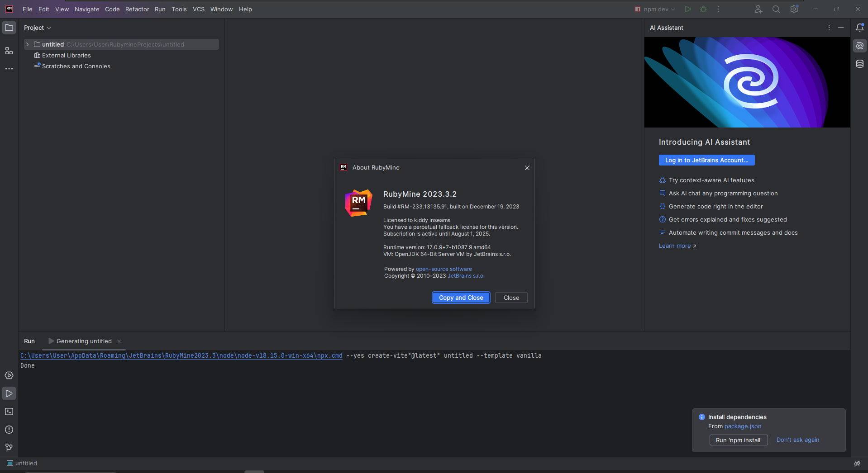Click the RubyMine logo main menu icon
Viewport: 868px width, 473px height.
click(9, 9)
